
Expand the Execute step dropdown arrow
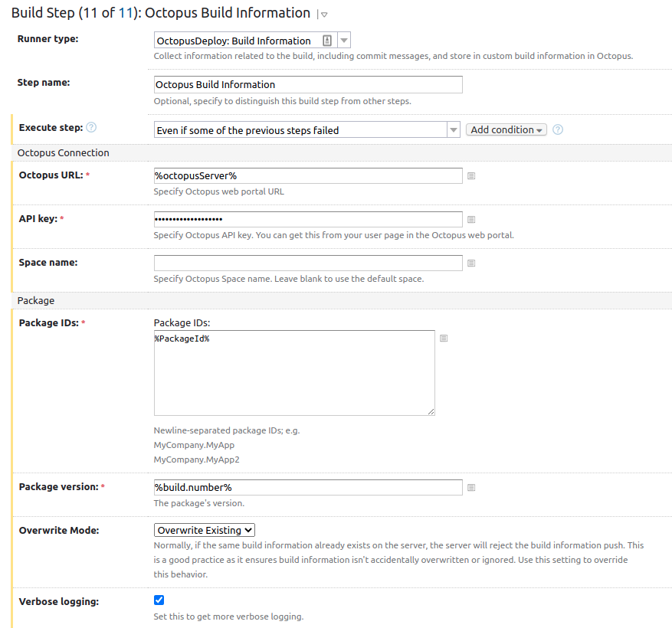click(454, 130)
